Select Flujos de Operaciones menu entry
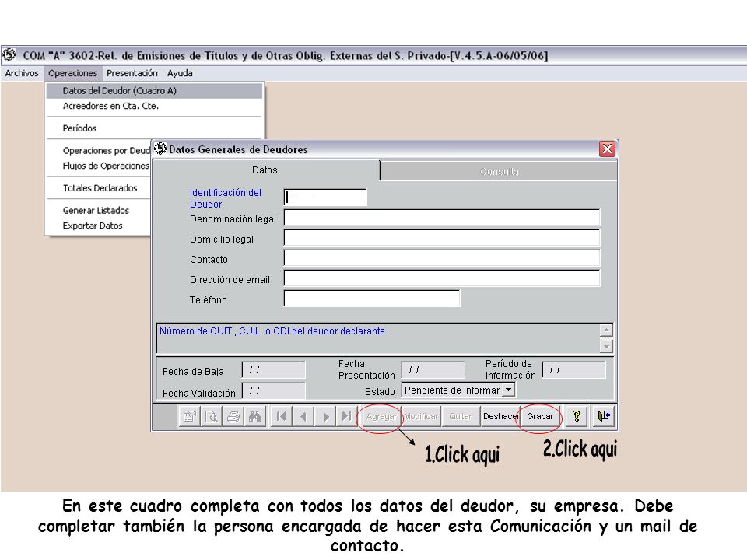The width and height of the screenshot is (747, 560). tap(99, 166)
